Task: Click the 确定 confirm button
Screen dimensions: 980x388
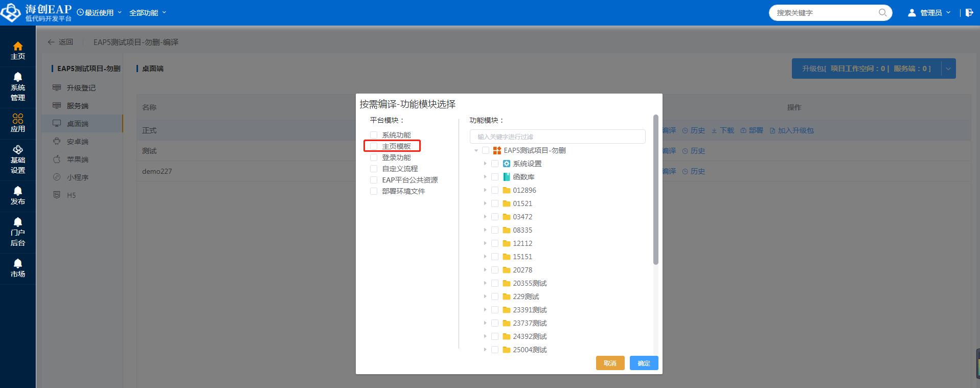Action: pos(644,363)
